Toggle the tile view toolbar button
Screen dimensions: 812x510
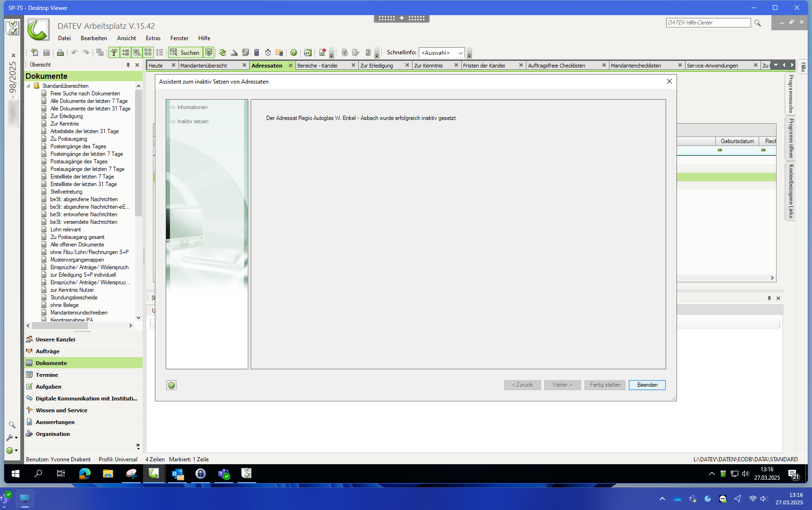pyautogui.click(x=148, y=53)
